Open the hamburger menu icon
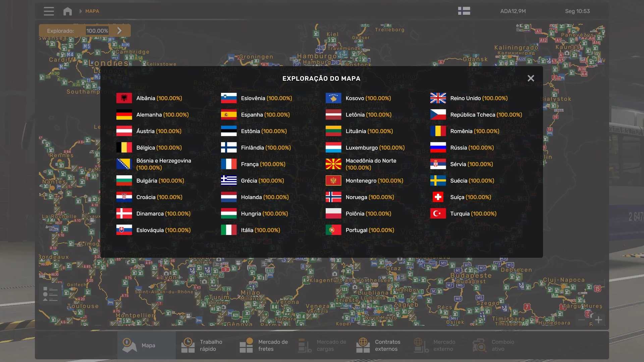 tap(49, 11)
